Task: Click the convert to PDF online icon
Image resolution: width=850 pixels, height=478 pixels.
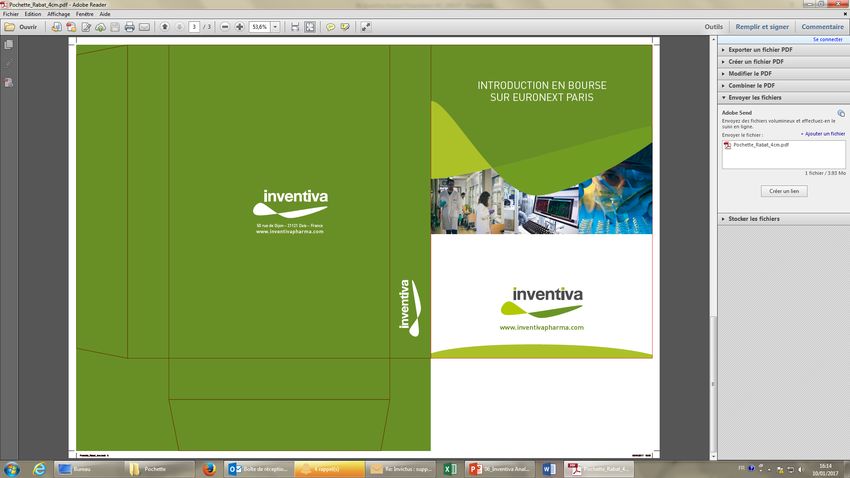Action: click(x=56, y=27)
